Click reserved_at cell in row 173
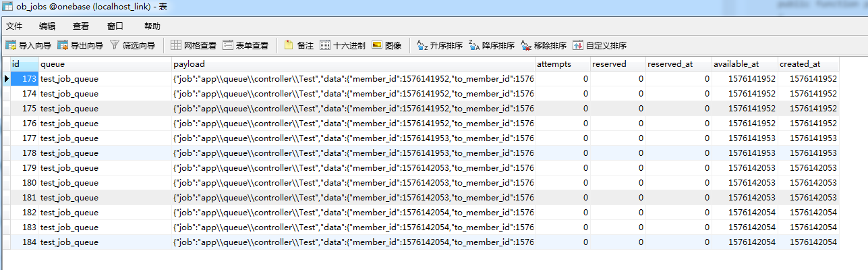This screenshot has width=868, height=270. coord(678,78)
